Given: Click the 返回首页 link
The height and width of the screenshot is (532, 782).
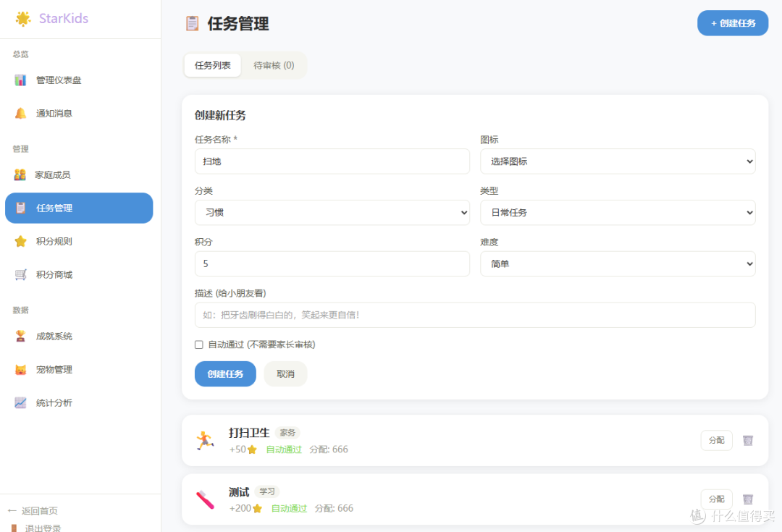Looking at the screenshot, I should pos(33,510).
